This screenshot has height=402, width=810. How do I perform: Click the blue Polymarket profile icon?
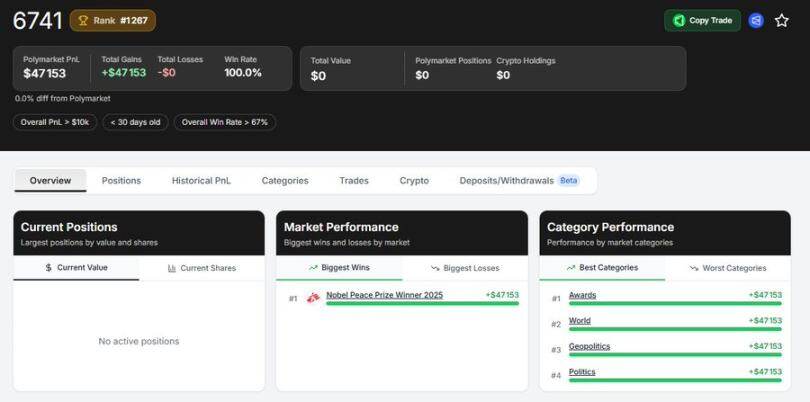click(756, 20)
